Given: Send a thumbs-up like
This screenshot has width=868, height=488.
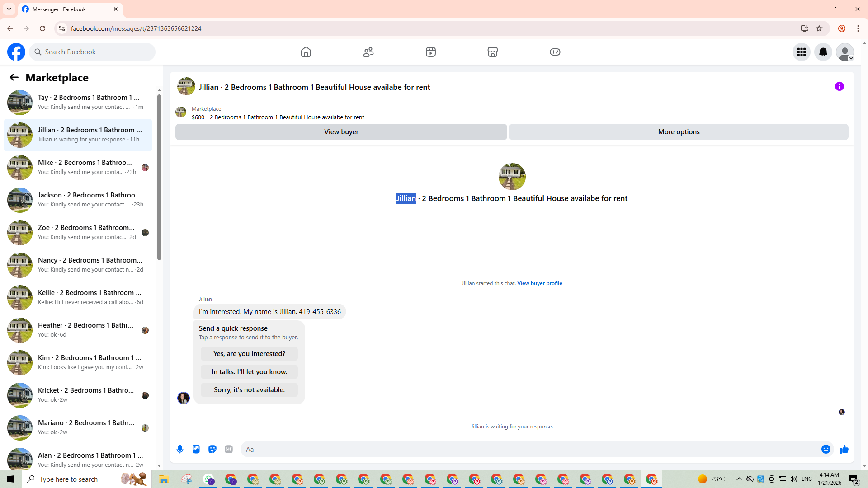Looking at the screenshot, I should [844, 449].
